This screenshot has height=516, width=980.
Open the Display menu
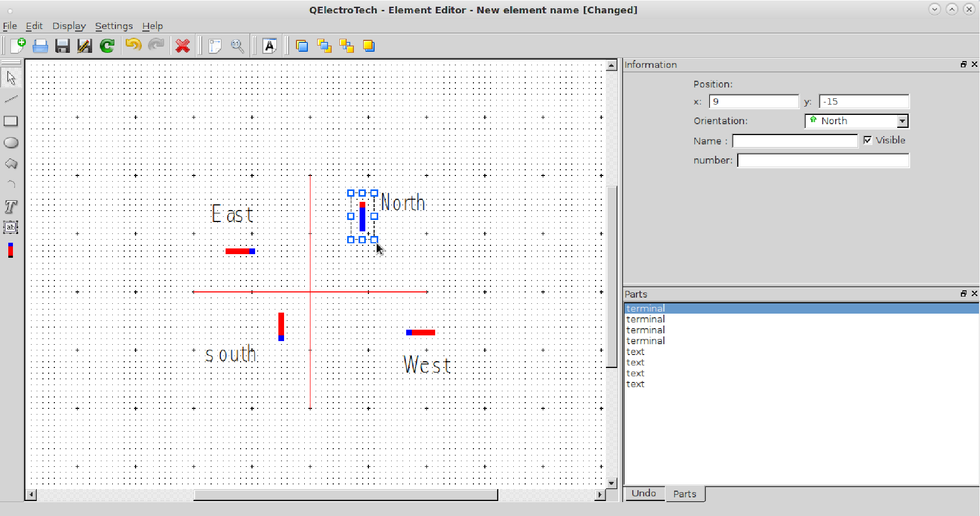point(69,26)
